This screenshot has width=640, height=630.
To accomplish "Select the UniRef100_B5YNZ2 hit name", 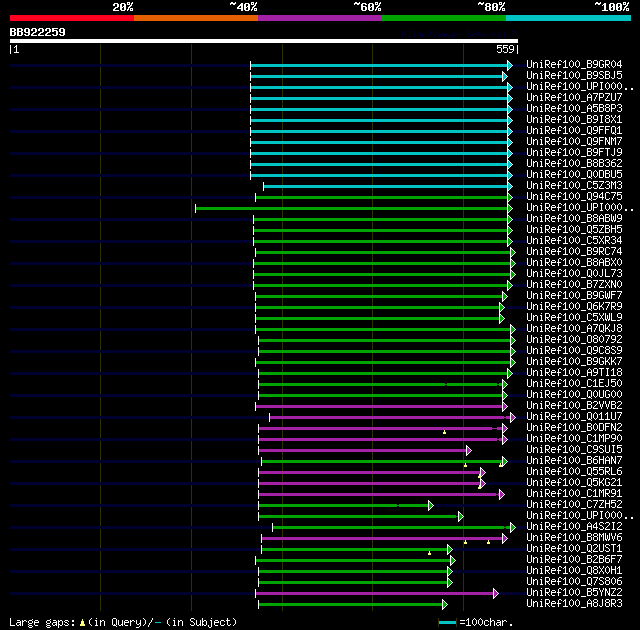I will pyautogui.click(x=574, y=593).
